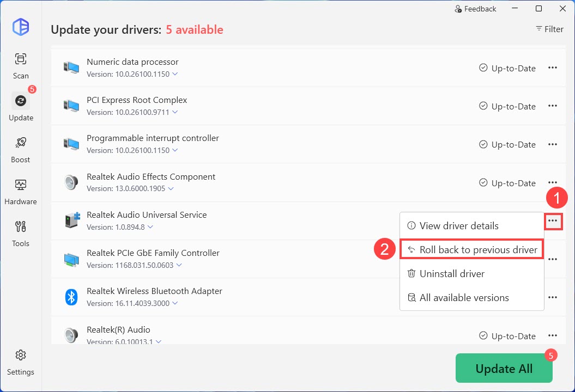Click the Bluetooth icon for Realtek Wireless adapter
The height and width of the screenshot is (392, 575).
[71, 297]
